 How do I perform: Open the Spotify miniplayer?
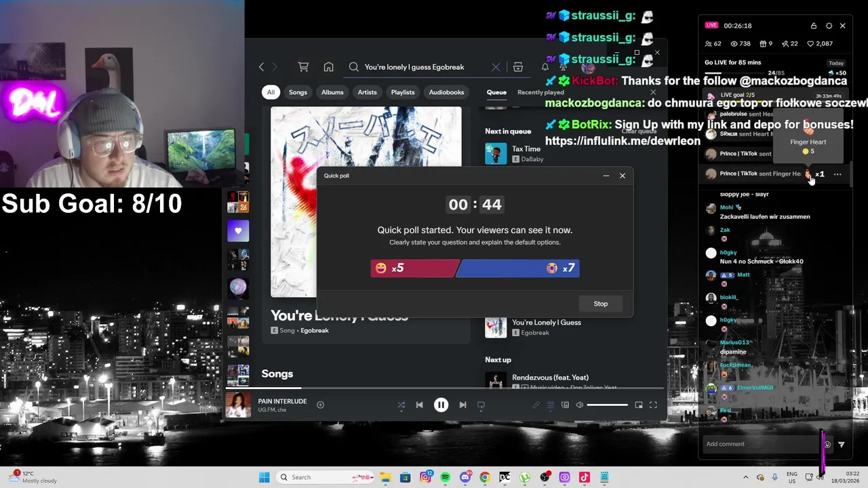pos(639,405)
